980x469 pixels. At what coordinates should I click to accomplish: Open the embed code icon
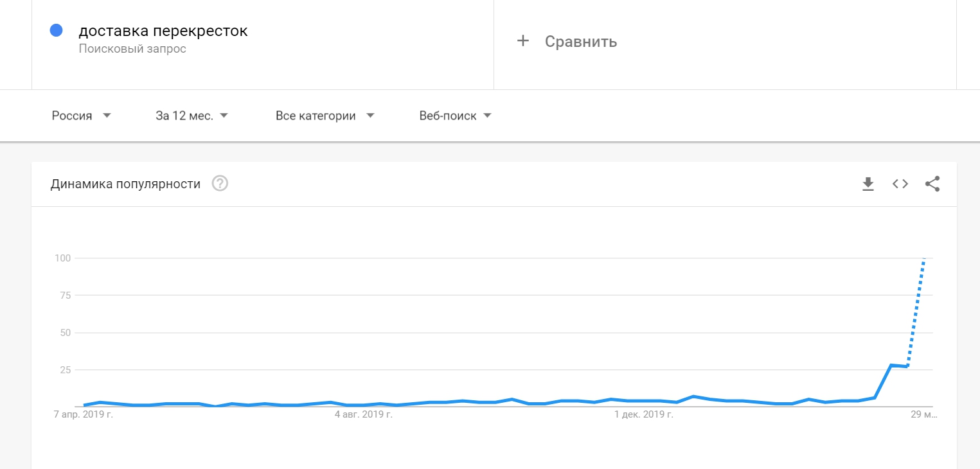pyautogui.click(x=900, y=184)
